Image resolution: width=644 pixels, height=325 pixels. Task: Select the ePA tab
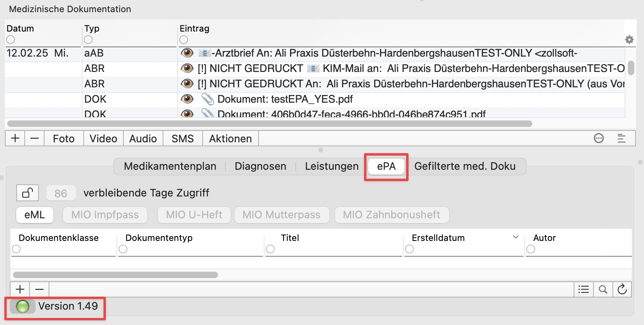[386, 166]
